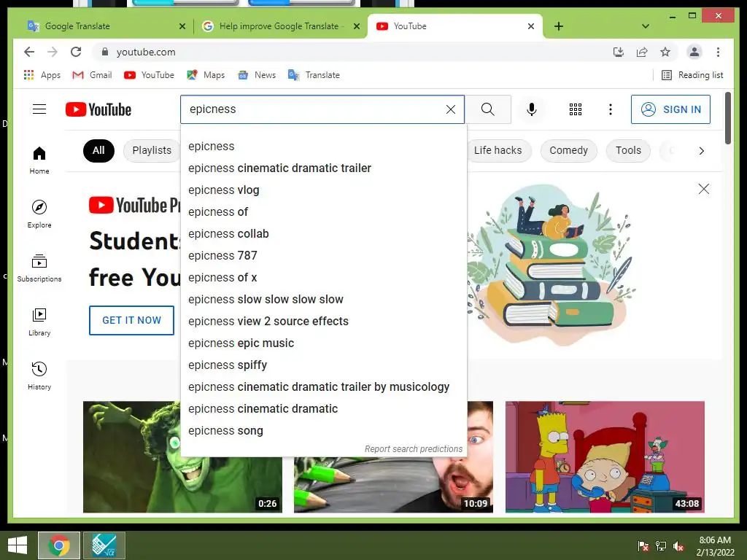Open the YouTube hamburger guide menu
This screenshot has height=560, width=747.
[39, 109]
